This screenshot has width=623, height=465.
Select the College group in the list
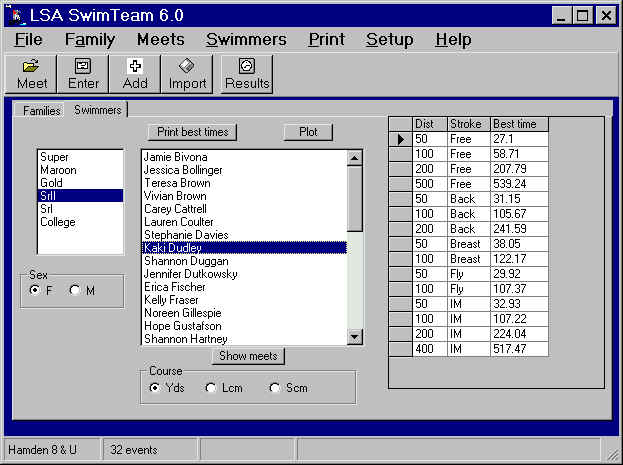[x=80, y=222]
